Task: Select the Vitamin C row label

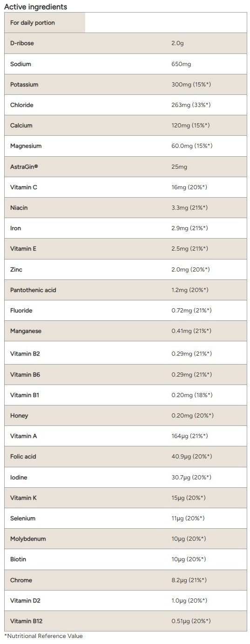Action: pos(24,187)
